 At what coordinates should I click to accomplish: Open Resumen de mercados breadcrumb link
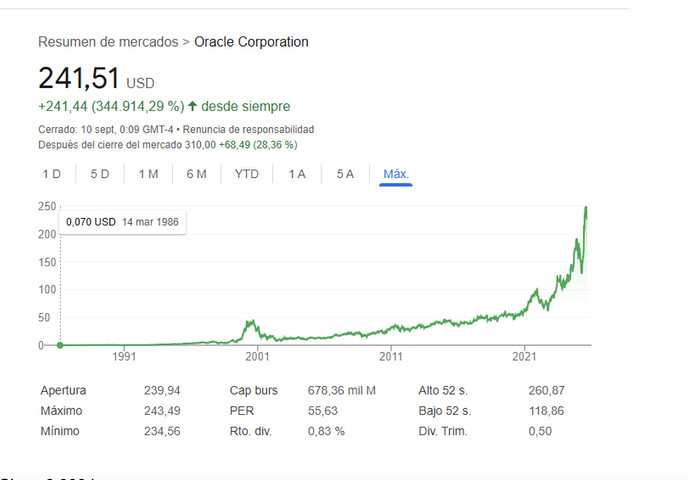click(107, 42)
